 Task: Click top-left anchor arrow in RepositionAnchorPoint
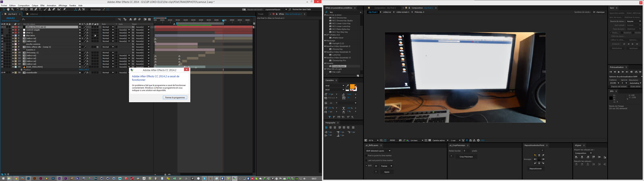click(x=535, y=155)
